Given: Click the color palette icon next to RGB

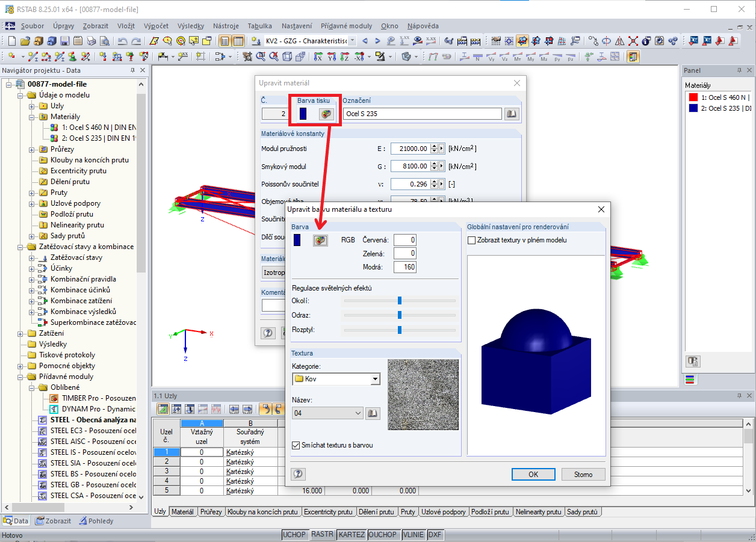Looking at the screenshot, I should click(321, 240).
